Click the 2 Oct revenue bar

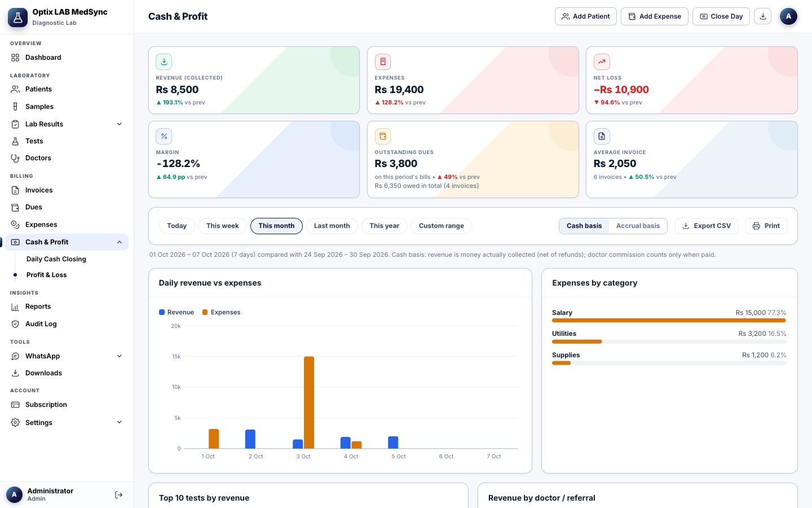coord(250,439)
